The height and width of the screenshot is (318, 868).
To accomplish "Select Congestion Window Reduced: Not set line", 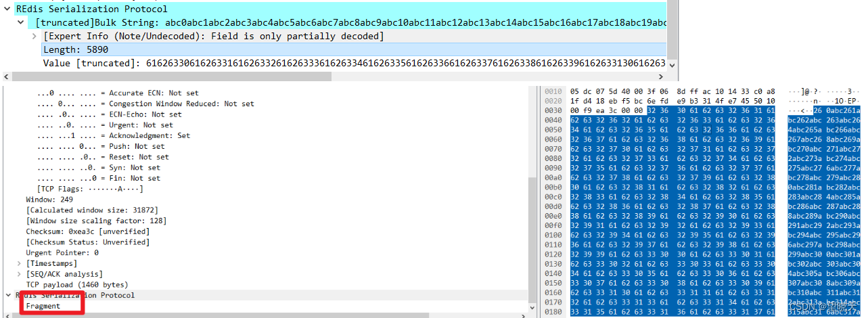I will [x=145, y=104].
